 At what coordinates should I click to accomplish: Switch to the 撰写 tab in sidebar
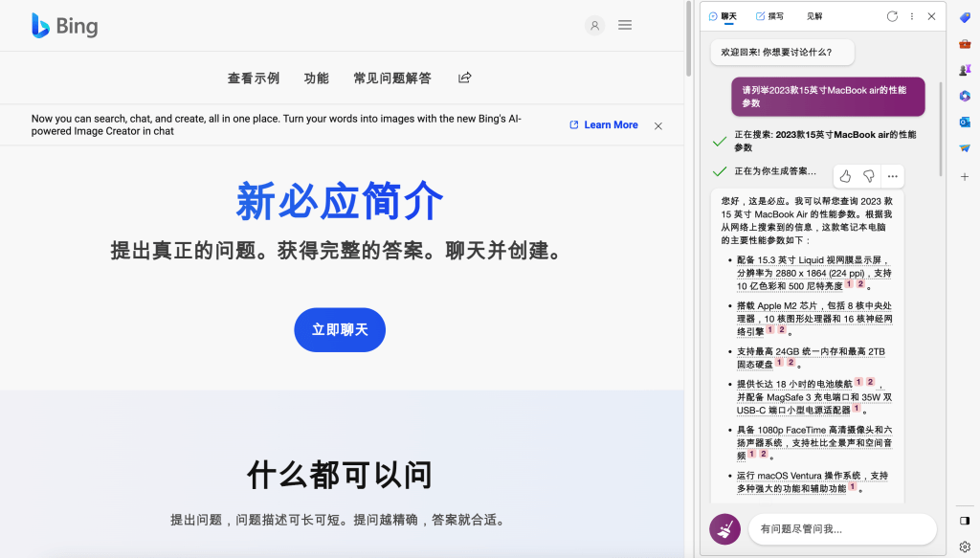point(769,16)
